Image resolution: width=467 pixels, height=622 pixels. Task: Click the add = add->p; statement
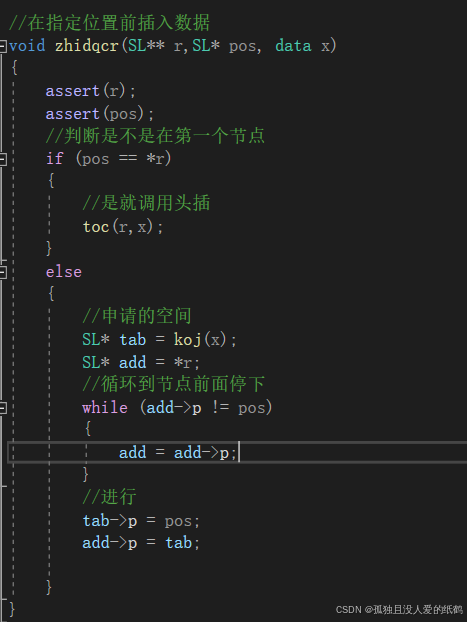pyautogui.click(x=178, y=453)
